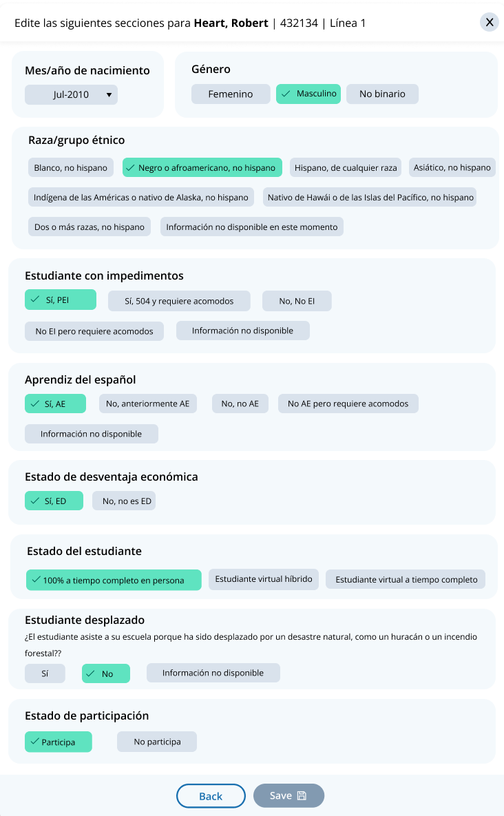The width and height of the screenshot is (504, 816).
Task: Toggle the checked Masculino option
Action: pos(308,94)
